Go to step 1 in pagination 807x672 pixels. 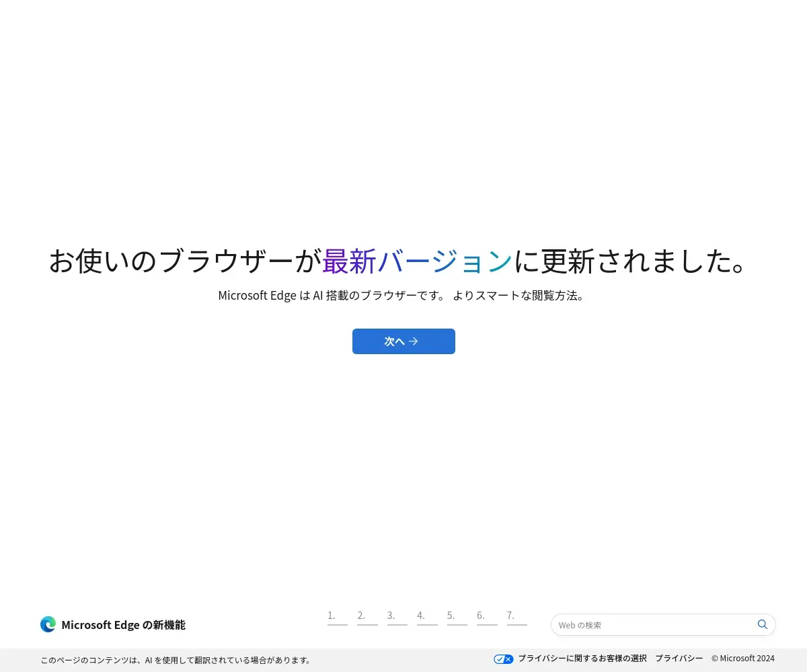[338, 617]
